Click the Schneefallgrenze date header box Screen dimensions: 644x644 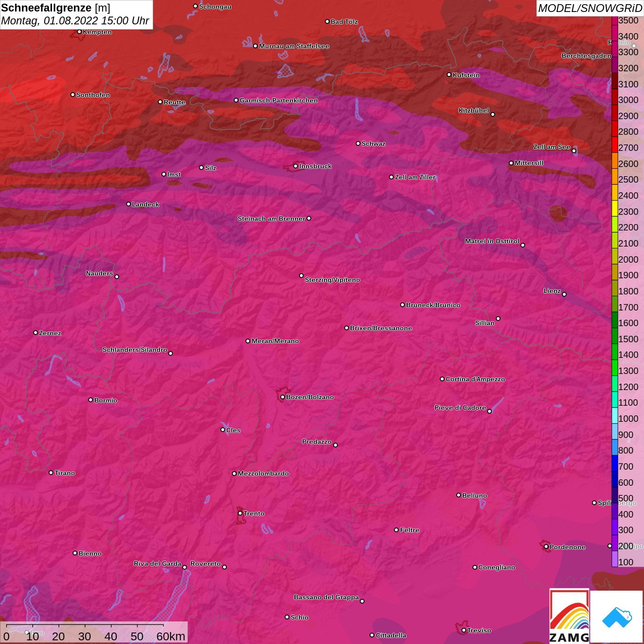pyautogui.click(x=76, y=14)
